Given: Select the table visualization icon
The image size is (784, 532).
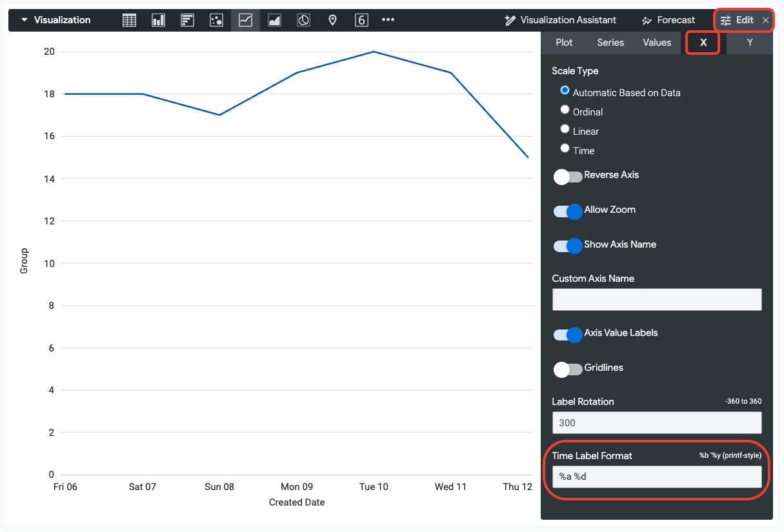Looking at the screenshot, I should click(129, 20).
